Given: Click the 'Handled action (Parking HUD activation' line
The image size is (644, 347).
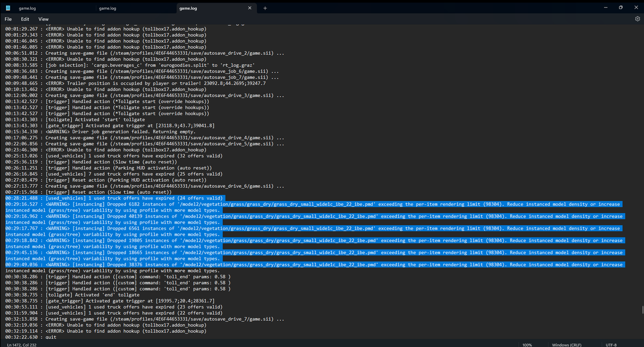Looking at the screenshot, I should pos(109,168).
